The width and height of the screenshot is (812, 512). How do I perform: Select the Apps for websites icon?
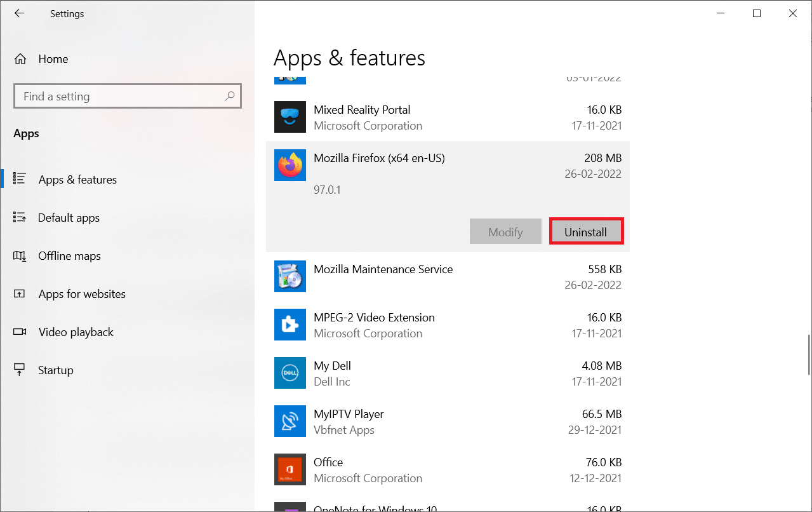click(x=20, y=293)
